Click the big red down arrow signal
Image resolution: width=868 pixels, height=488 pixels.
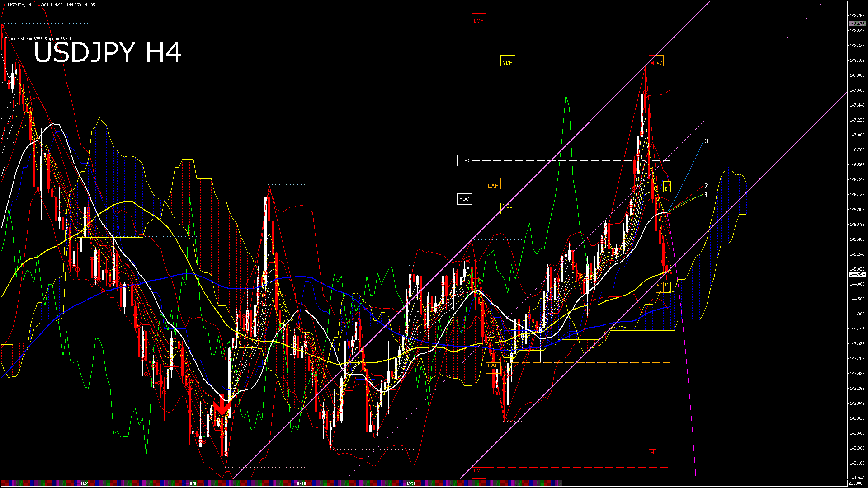[x=222, y=405]
